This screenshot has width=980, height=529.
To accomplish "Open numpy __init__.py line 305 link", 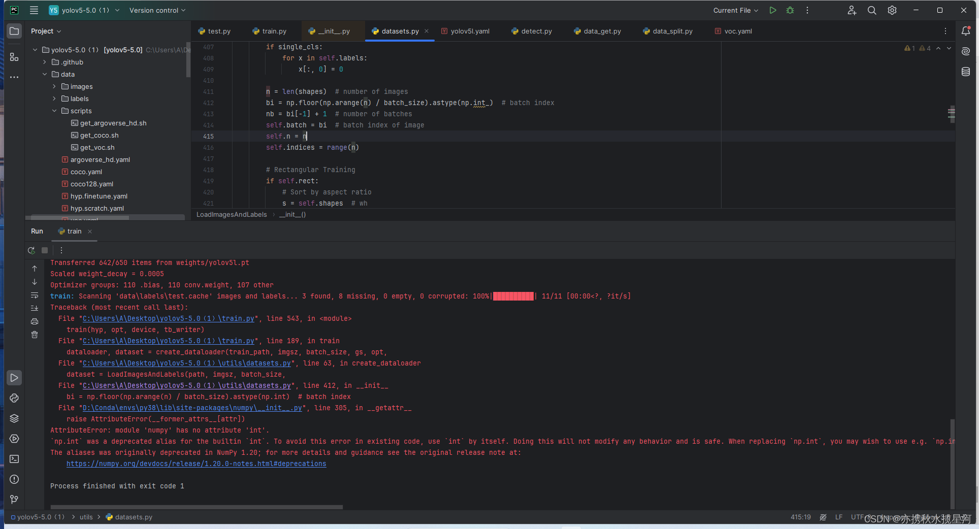I will pos(192,408).
